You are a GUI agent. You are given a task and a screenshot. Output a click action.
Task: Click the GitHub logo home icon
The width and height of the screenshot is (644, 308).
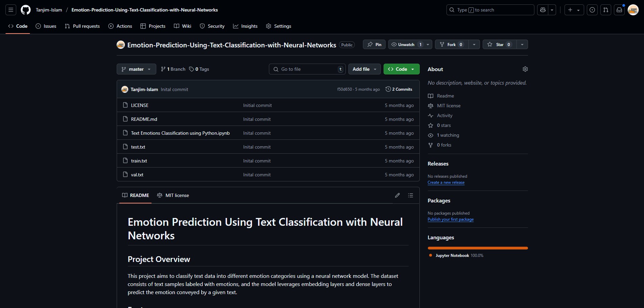[26, 10]
